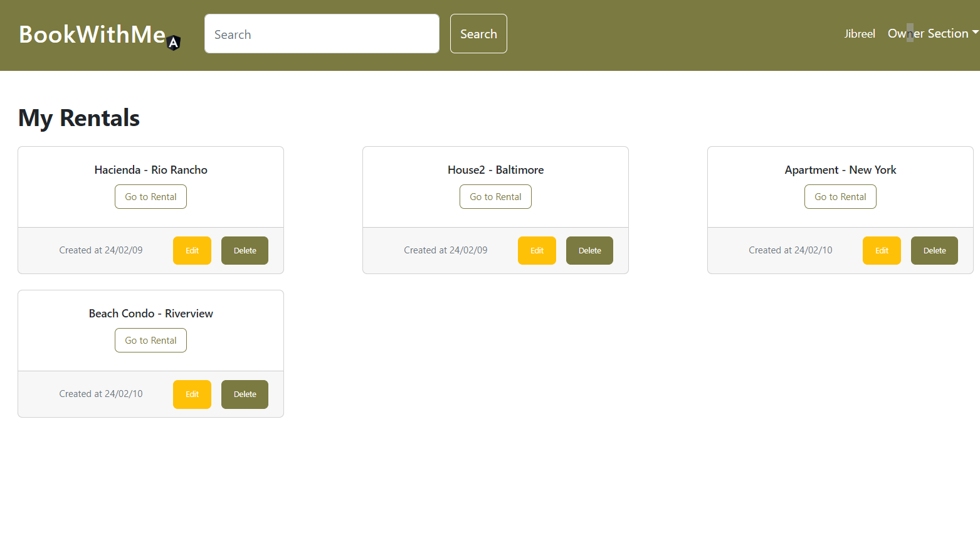Viewport: 980px width, 535px height.
Task: Edit the Apartment - New York rental
Action: click(882, 251)
